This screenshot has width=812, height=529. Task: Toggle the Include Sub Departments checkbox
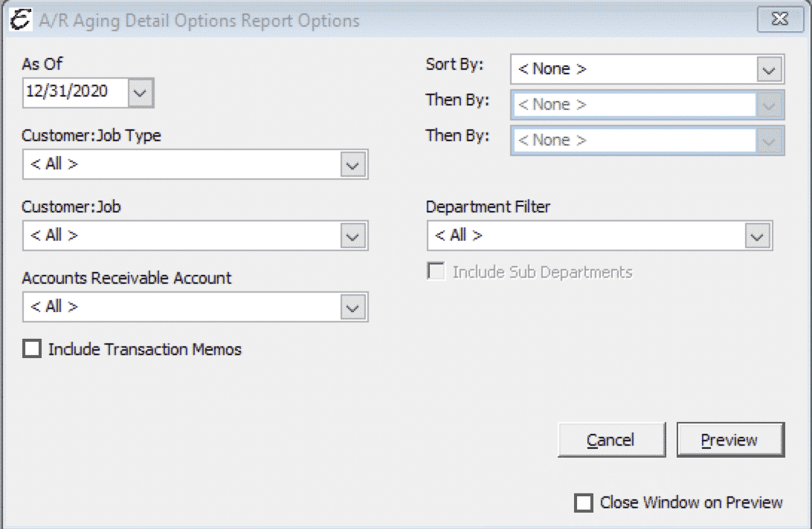(x=436, y=273)
